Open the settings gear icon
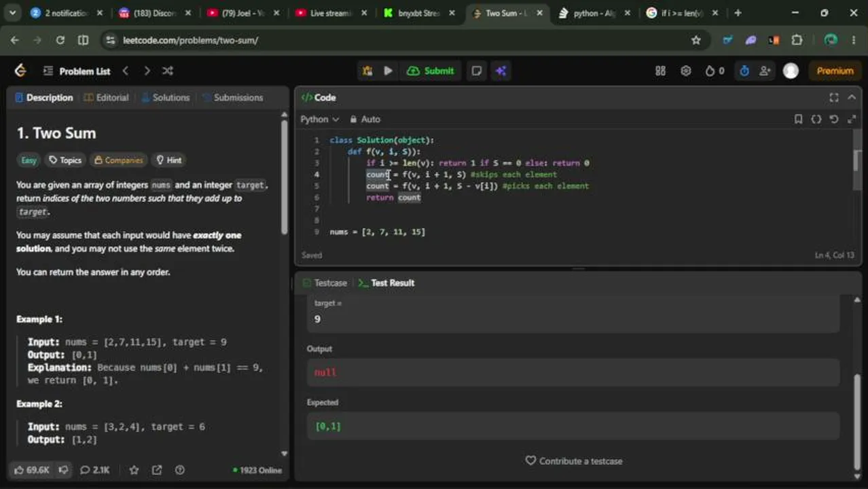 click(686, 71)
